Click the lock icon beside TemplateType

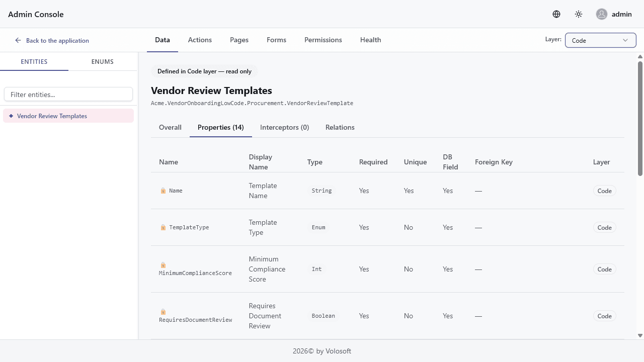(x=163, y=227)
